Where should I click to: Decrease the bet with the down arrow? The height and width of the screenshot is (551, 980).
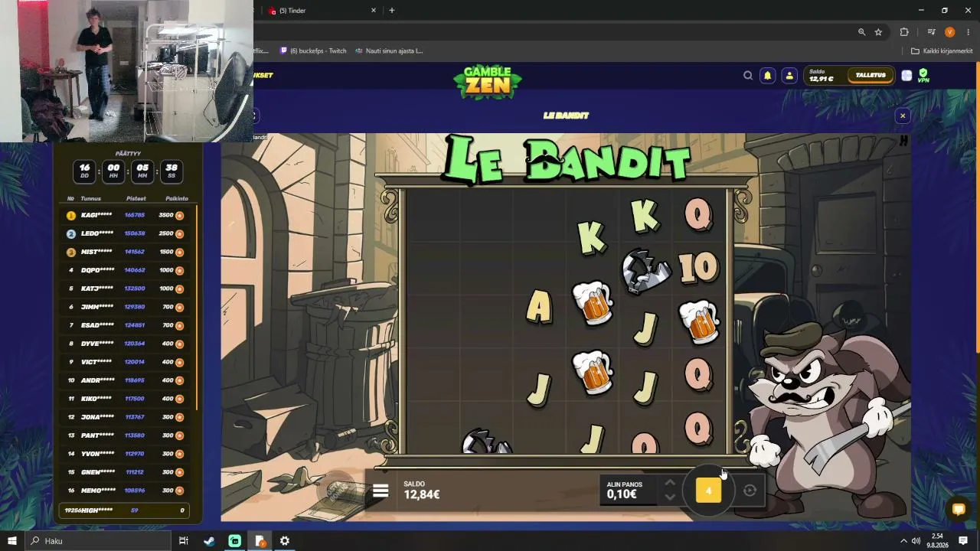pos(670,497)
